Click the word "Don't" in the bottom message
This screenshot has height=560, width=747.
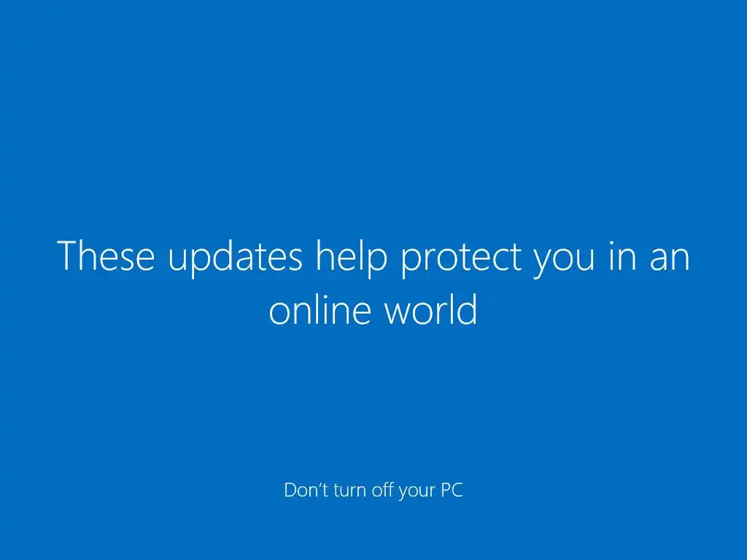[x=306, y=490]
